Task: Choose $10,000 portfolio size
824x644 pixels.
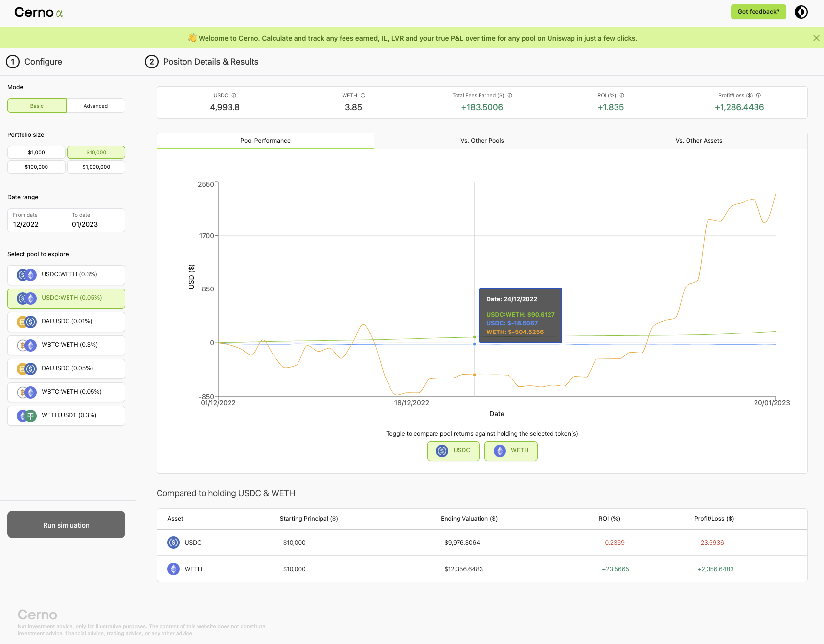Action: 96,152
